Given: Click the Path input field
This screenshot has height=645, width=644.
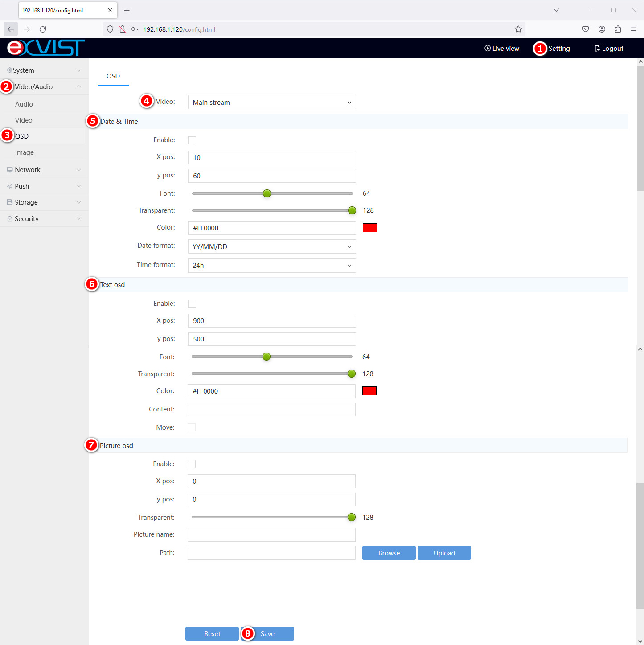Looking at the screenshot, I should point(271,553).
